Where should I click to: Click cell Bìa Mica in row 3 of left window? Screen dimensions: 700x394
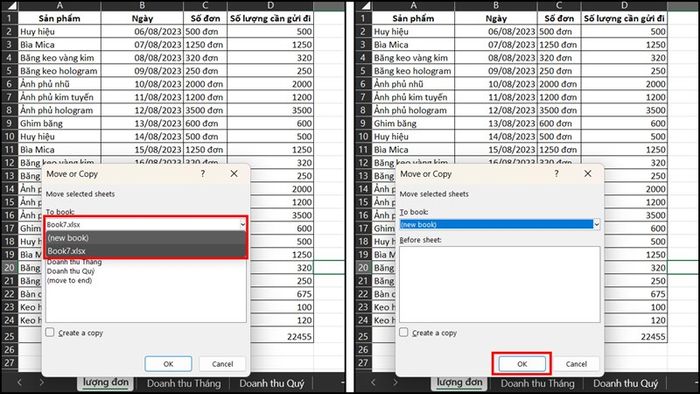coord(59,45)
